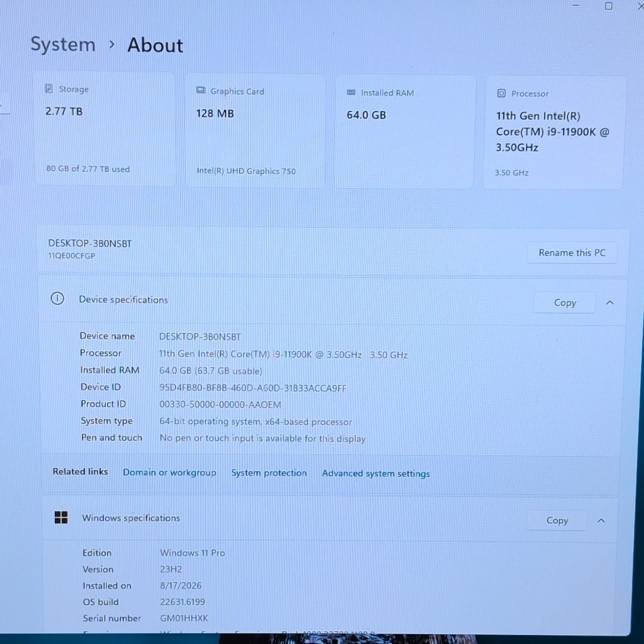Minimize the Settings window
This screenshot has height=644, width=644.
coord(576,6)
